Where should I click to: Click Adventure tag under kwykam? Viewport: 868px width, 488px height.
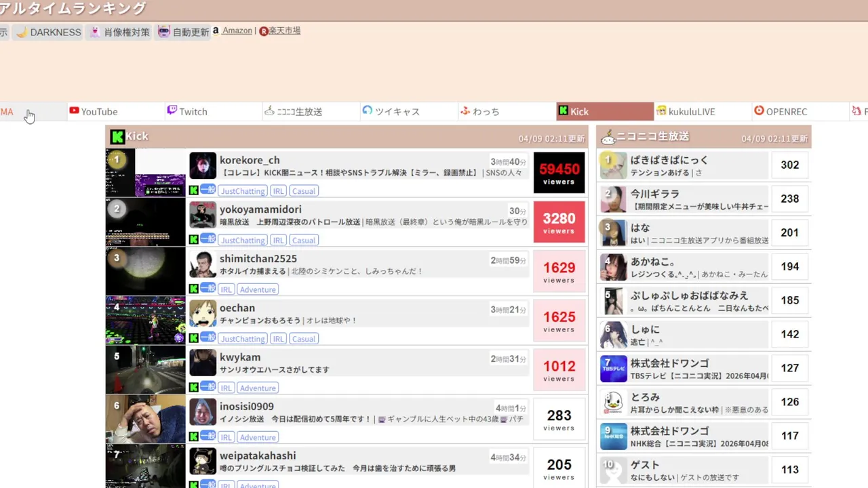coord(258,388)
